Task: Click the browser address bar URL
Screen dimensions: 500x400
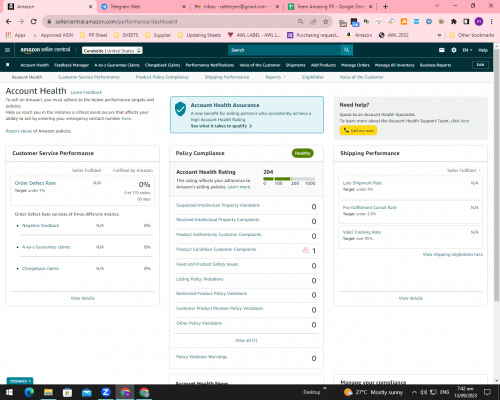Action: [x=116, y=22]
